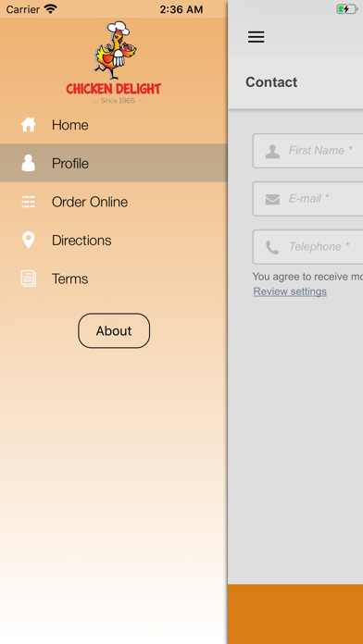The image size is (363, 644).
Task: Open Terms menu entry
Action: [x=114, y=279]
